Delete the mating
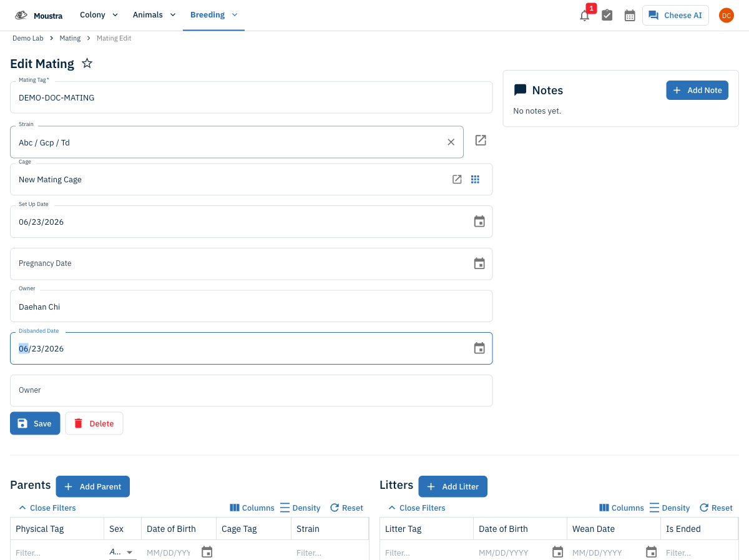 click(94, 423)
